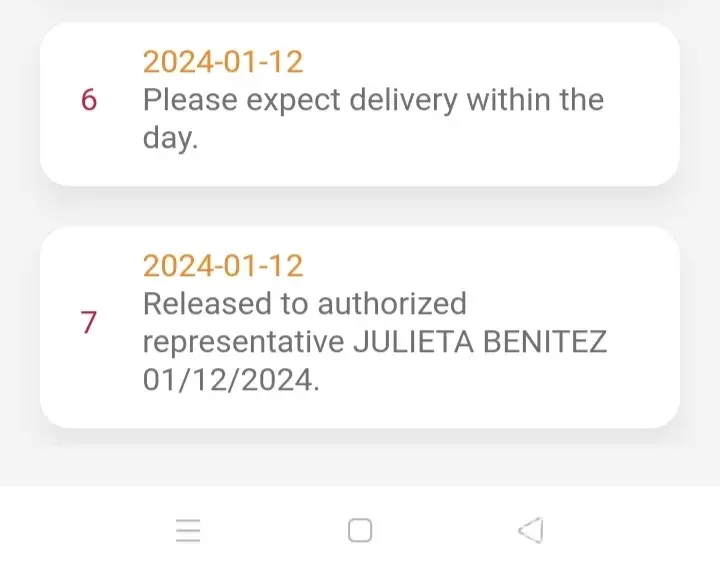Image resolution: width=720 pixels, height=574 pixels.
Task: Select the word "representative" in step 7
Action: (x=244, y=341)
